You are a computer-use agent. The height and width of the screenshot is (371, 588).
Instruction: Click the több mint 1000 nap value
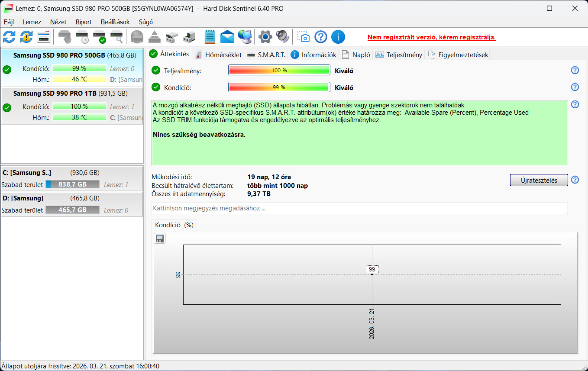(x=278, y=186)
